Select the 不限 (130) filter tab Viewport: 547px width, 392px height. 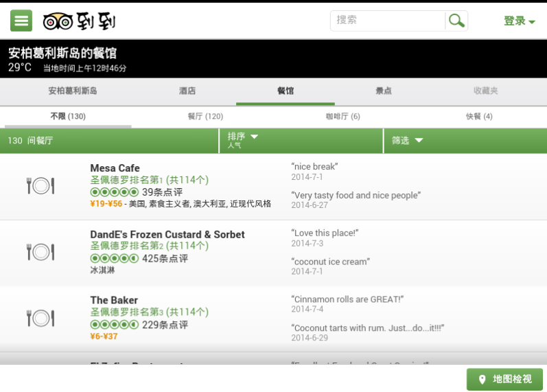click(68, 117)
